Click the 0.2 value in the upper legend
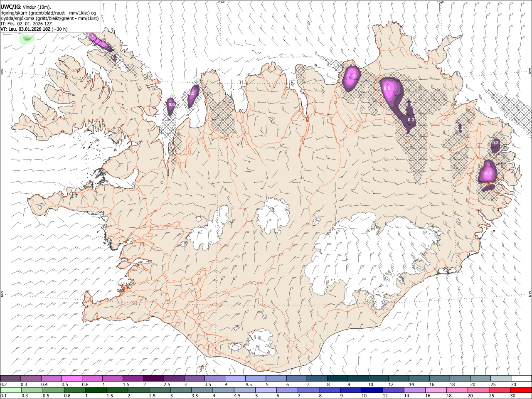This screenshot has width=532, height=399. coord(4,384)
